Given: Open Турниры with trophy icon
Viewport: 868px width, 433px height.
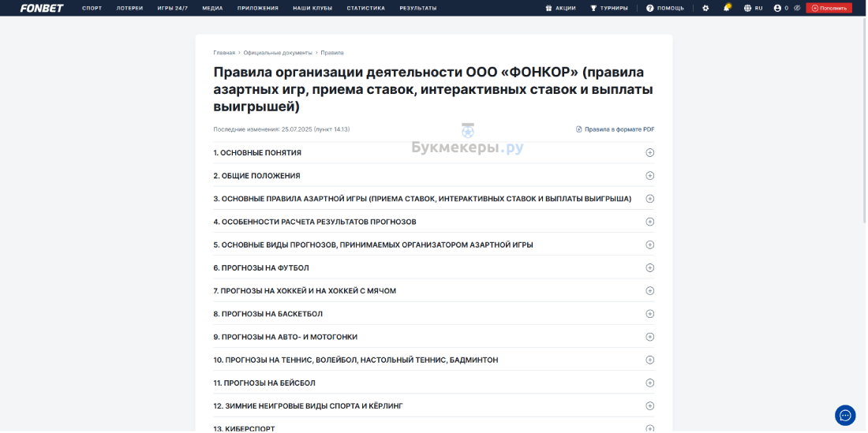Looking at the screenshot, I should [x=609, y=9].
